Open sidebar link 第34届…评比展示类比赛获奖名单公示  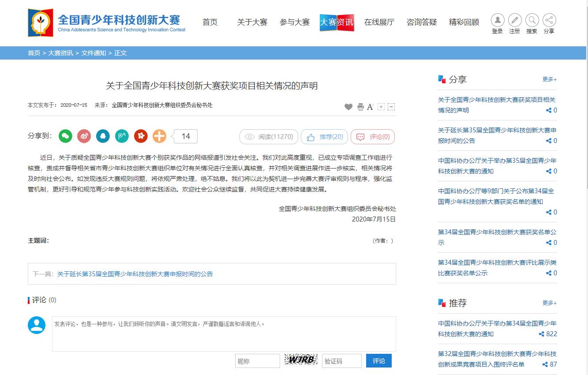pyautogui.click(x=497, y=268)
